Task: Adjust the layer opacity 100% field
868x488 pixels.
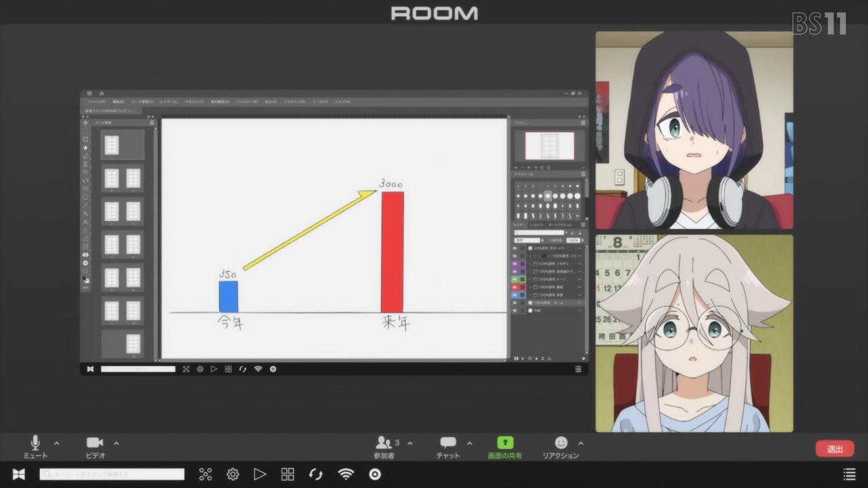Action: (573, 240)
